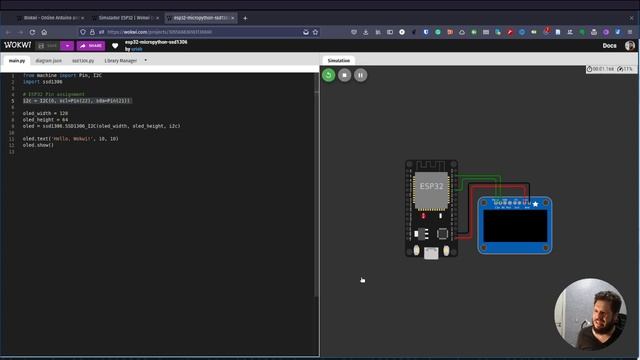Click the cloud extension icon in toolbar
Screen dimensions: 640x360
462,32
